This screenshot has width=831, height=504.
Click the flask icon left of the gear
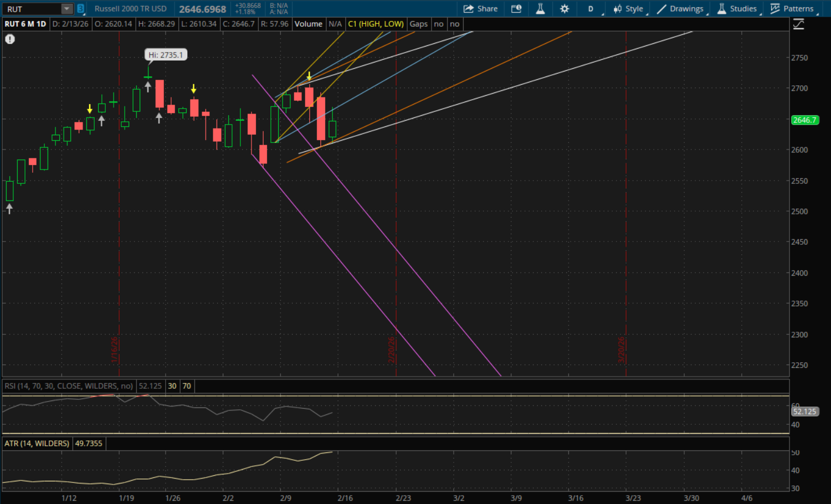(x=540, y=9)
